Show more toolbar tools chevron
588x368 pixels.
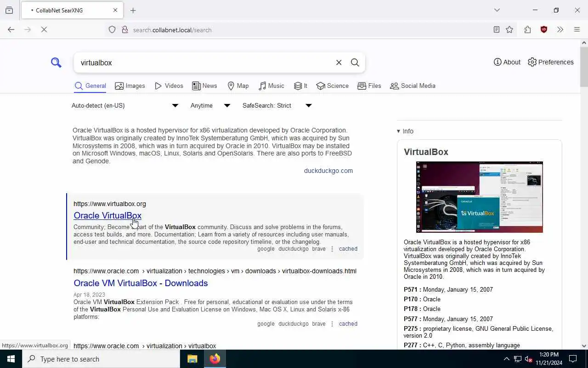pos(560,29)
